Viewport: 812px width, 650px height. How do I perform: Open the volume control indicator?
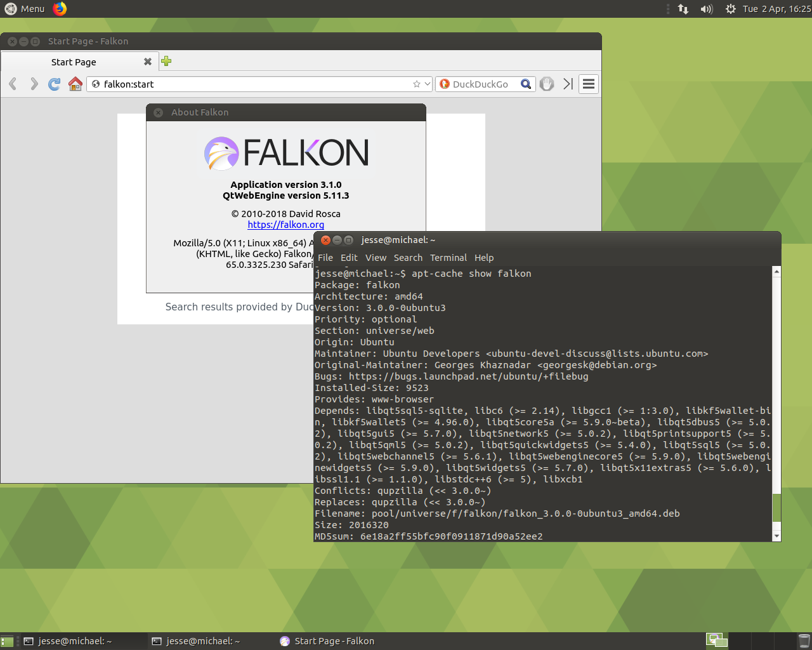(x=707, y=9)
